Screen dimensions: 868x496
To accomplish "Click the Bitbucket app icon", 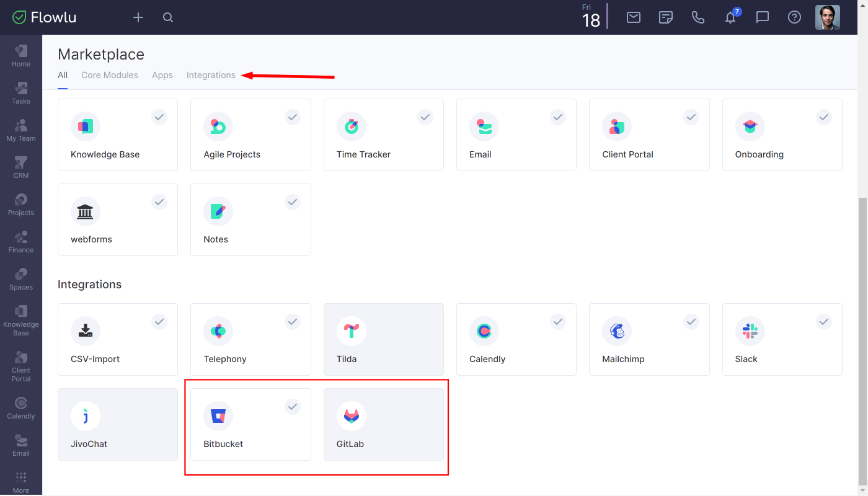I will (218, 415).
